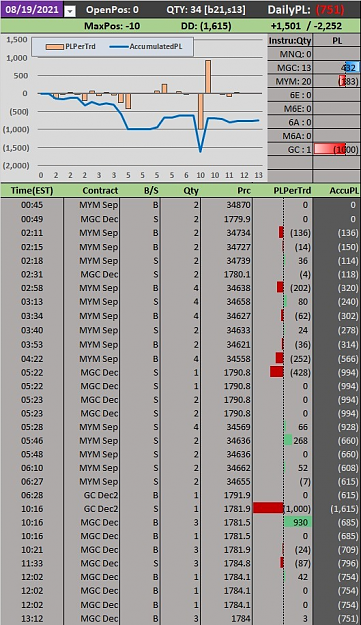
Task: Select the 00:45 time cell
Action: (32, 205)
